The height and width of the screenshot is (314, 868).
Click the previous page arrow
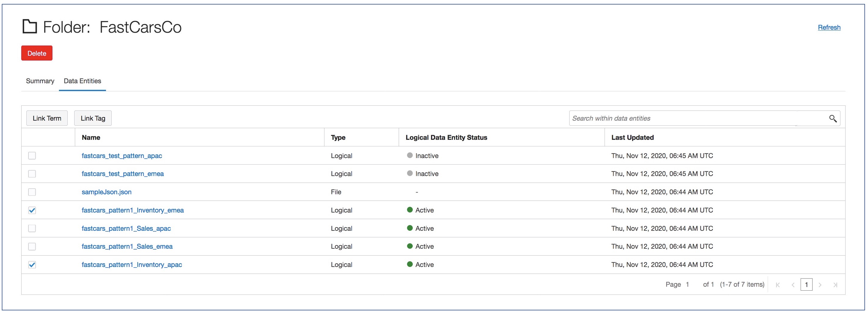pos(793,285)
